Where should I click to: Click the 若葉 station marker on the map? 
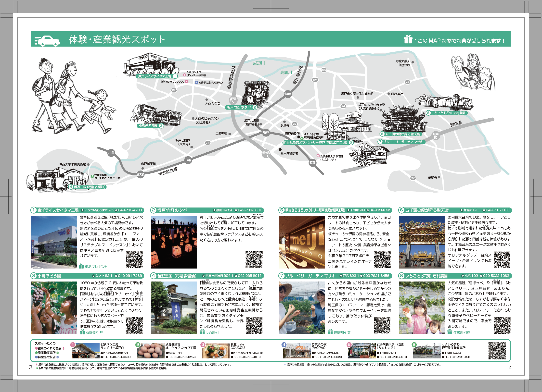click(x=312, y=162)
